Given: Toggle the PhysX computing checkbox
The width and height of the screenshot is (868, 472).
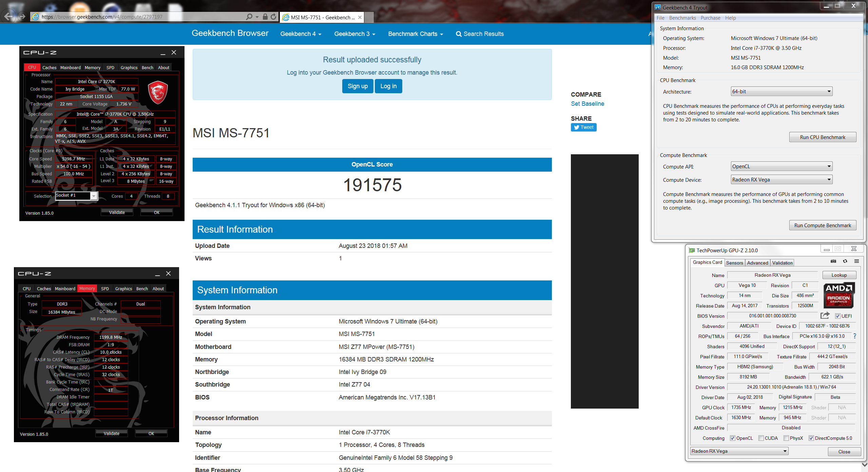Looking at the screenshot, I should tap(786, 438).
